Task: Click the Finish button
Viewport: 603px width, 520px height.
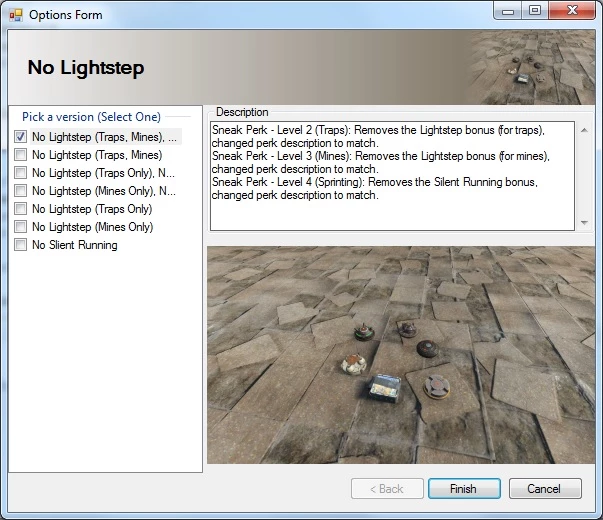Action: (464, 488)
